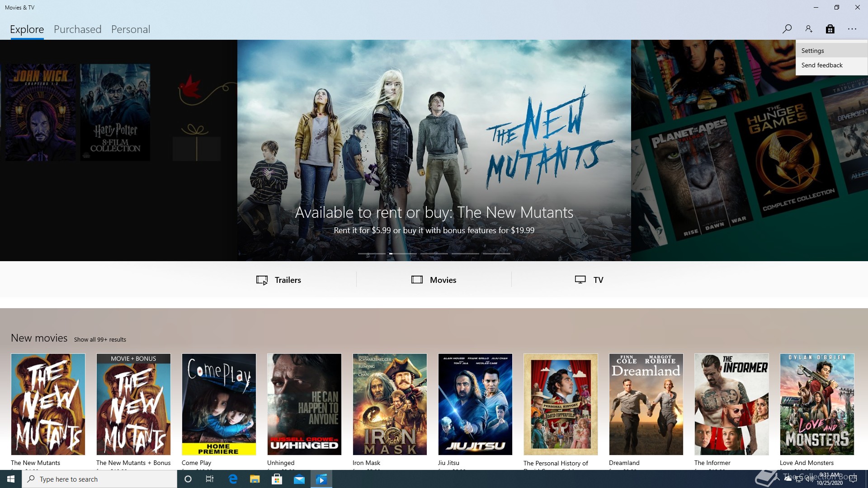Image resolution: width=868 pixels, height=488 pixels.
Task: Open the Dreamland movie poster
Action: pos(646,404)
